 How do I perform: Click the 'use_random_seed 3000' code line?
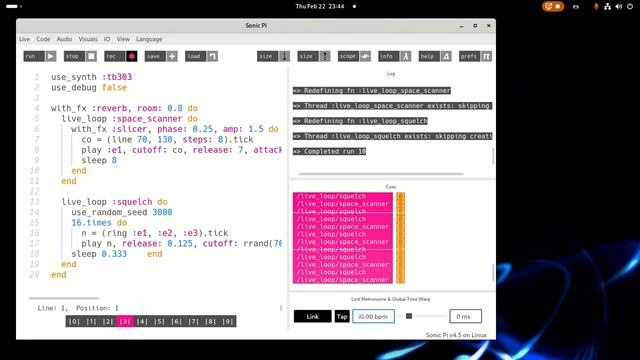pos(122,212)
